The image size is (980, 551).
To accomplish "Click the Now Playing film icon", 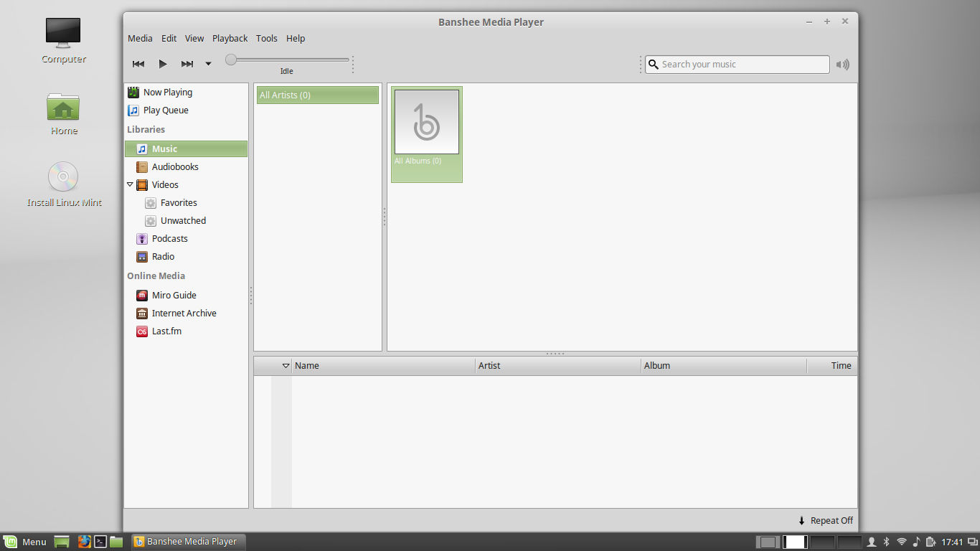I will [x=133, y=93].
